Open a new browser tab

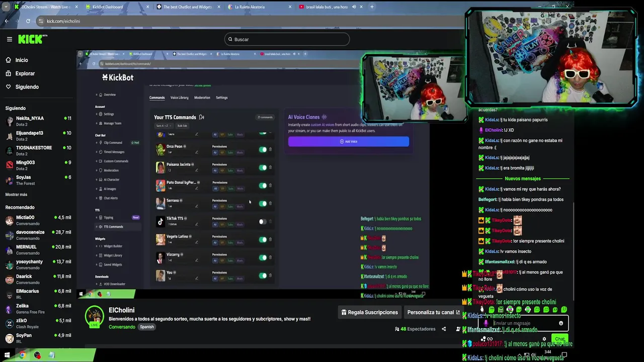click(x=372, y=7)
